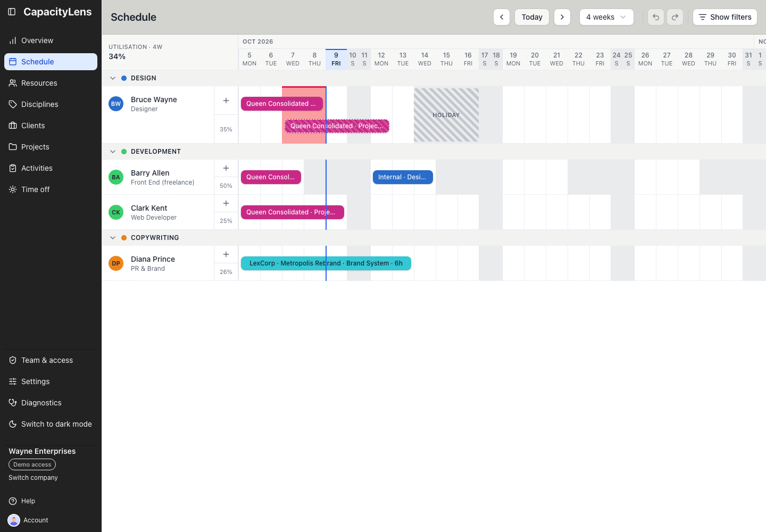
Task: Select Barry Allen's Internal Design booking
Action: click(403, 177)
